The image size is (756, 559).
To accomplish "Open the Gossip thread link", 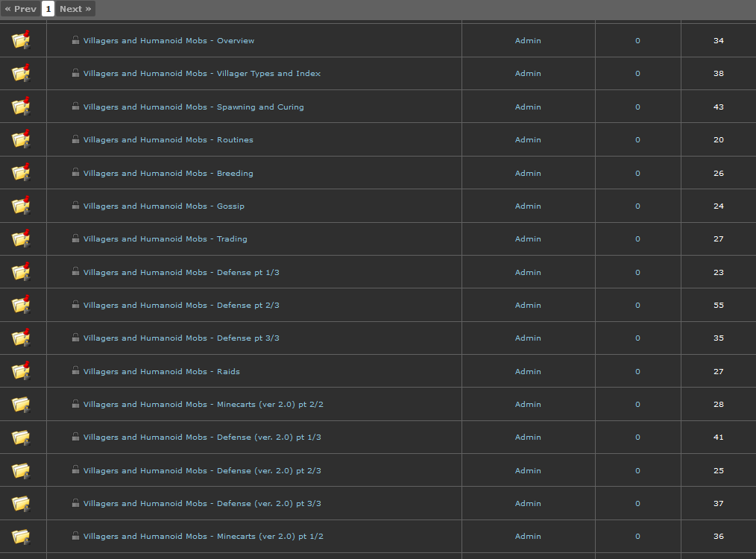I will pyautogui.click(x=164, y=206).
